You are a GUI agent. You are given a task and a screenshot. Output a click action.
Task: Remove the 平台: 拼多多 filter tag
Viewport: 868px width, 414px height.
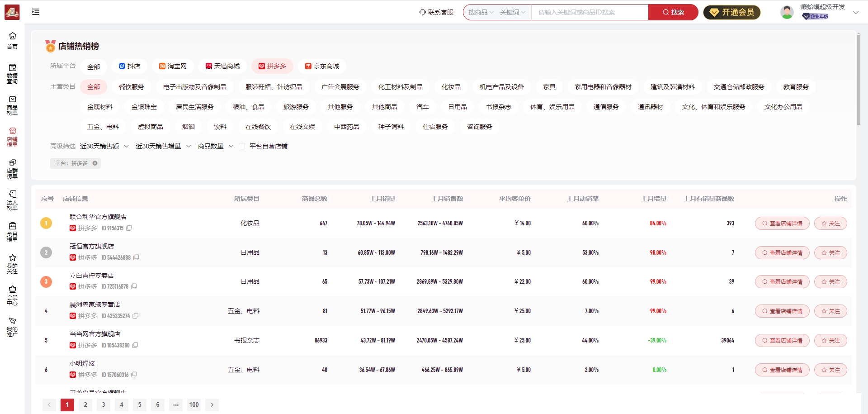tap(95, 163)
